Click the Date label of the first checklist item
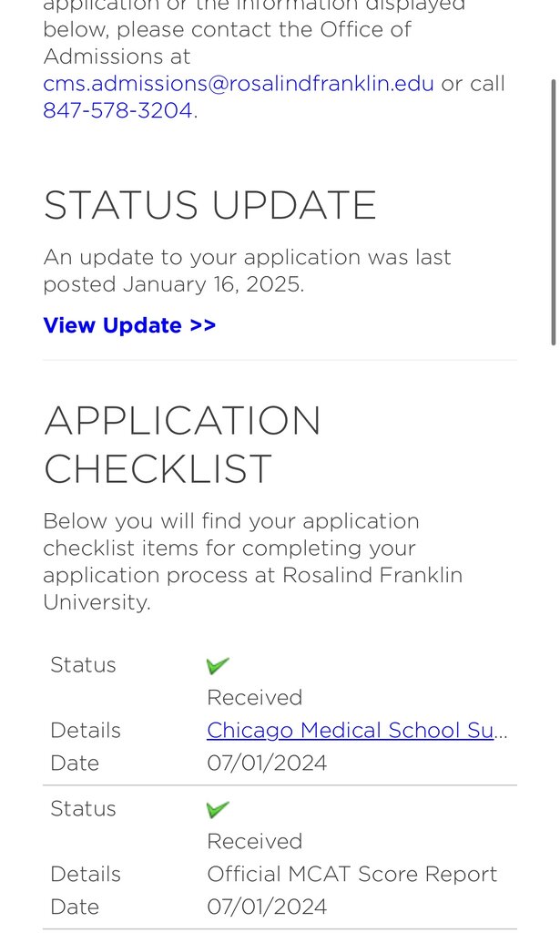The height and width of the screenshot is (933, 560). [x=75, y=764]
